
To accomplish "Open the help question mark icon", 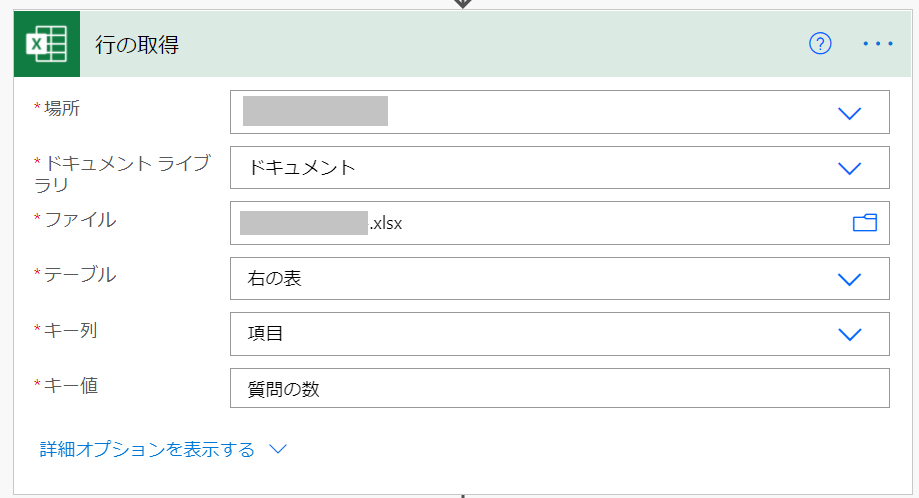I will (x=820, y=43).
